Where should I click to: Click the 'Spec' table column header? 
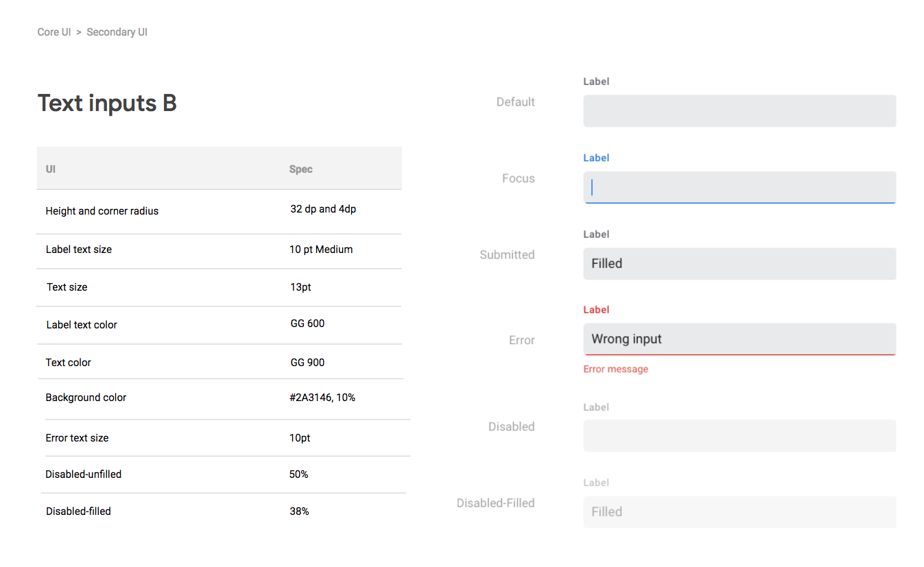point(301,169)
